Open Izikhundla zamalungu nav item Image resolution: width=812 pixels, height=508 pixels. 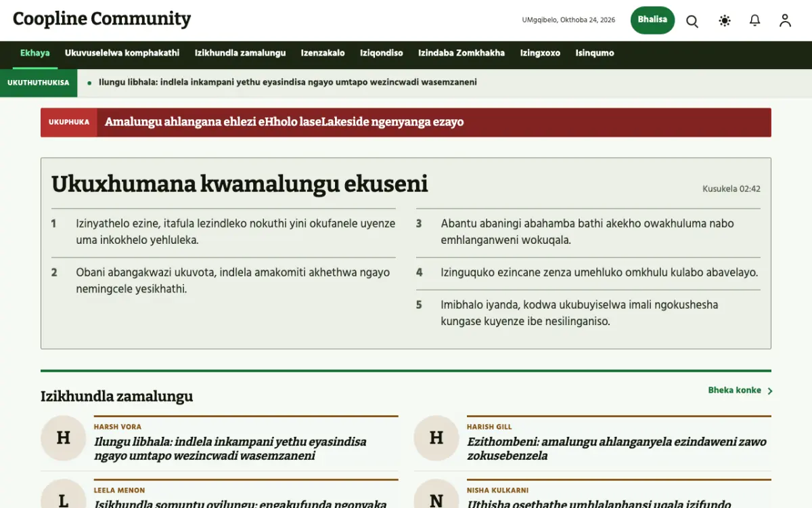tap(240, 53)
